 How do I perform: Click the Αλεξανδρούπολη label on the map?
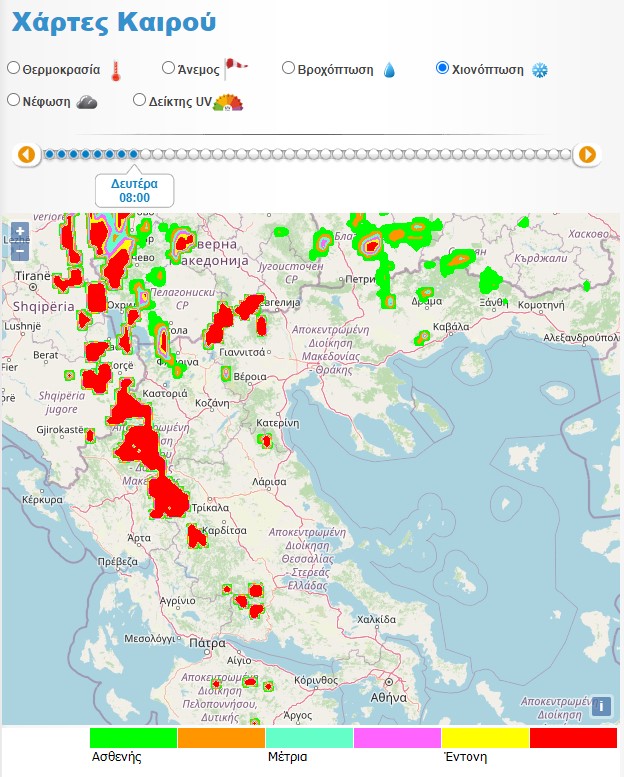point(582,337)
